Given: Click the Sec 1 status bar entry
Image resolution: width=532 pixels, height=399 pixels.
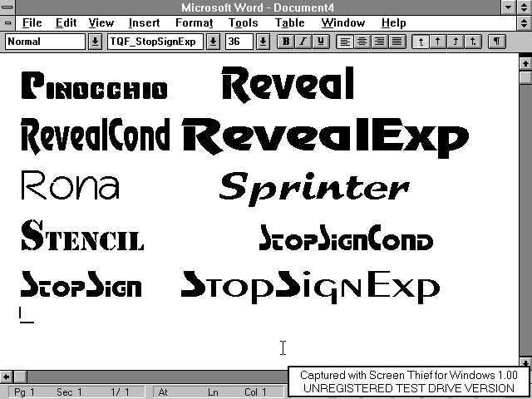Looking at the screenshot, I should pos(69,392).
